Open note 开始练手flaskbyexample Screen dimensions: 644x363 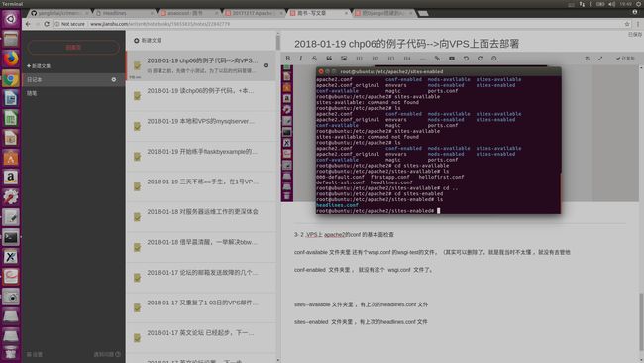[201, 157]
